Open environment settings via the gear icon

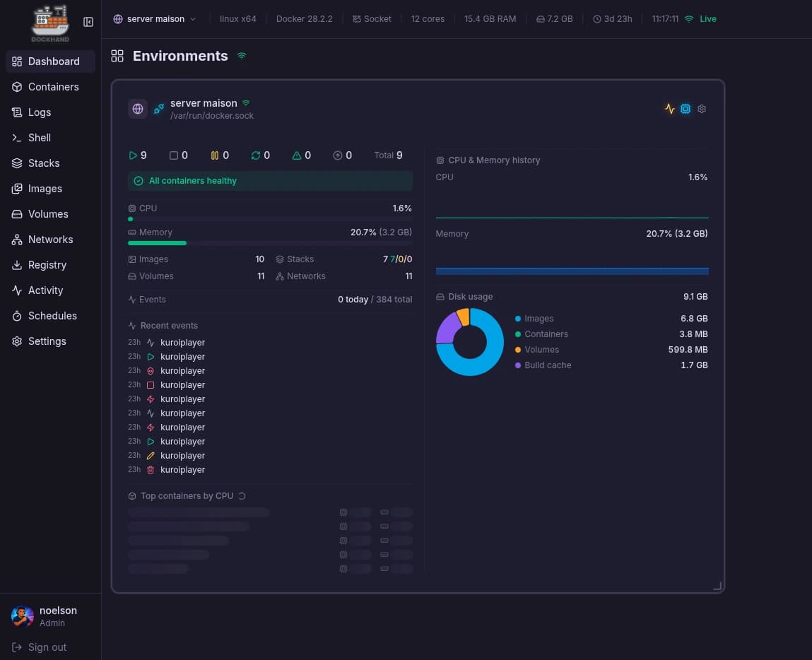click(x=701, y=109)
